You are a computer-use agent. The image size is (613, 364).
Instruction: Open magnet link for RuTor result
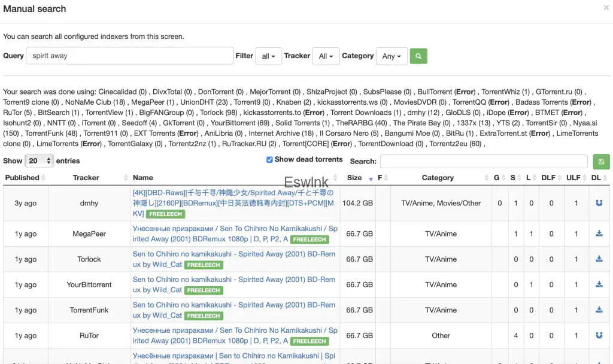(599, 335)
